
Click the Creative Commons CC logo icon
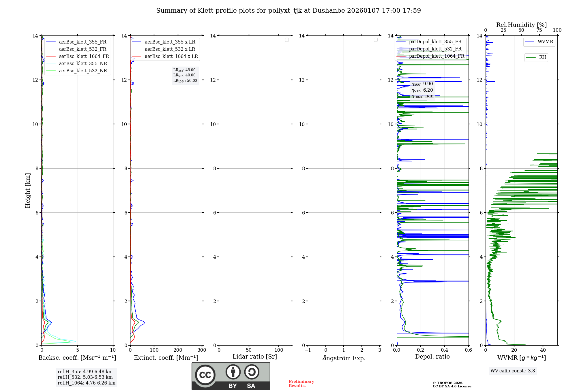[x=205, y=375]
